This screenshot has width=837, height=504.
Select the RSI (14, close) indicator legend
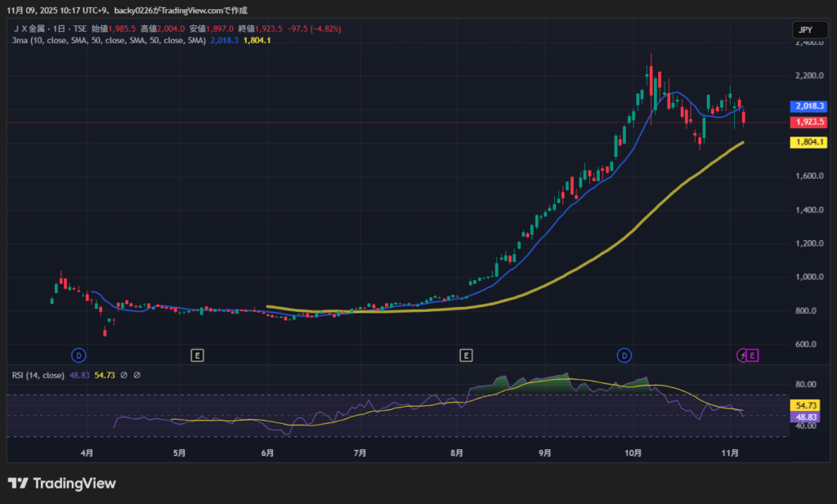(38, 376)
